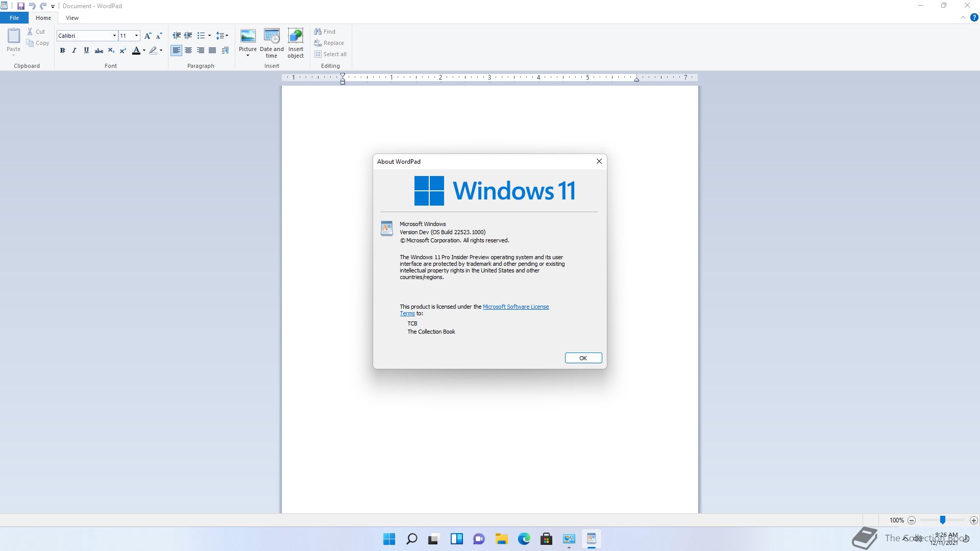
Task: Open File Explorer from the taskbar
Action: (501, 539)
